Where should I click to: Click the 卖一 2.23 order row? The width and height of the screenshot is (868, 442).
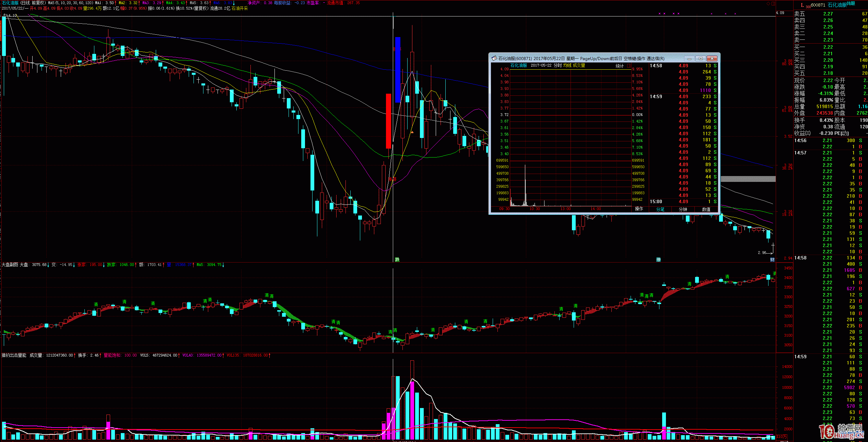pos(831,40)
